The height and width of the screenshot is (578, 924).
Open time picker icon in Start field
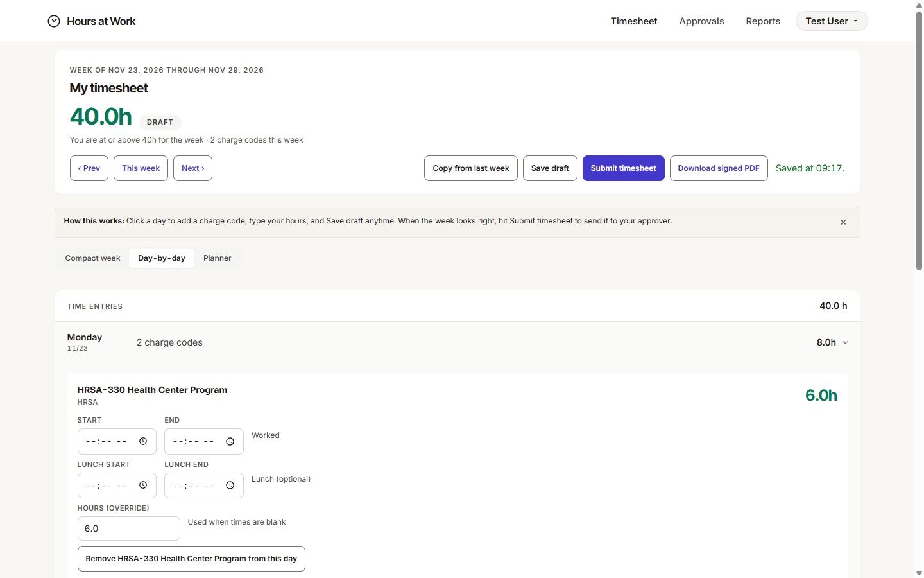(x=143, y=441)
